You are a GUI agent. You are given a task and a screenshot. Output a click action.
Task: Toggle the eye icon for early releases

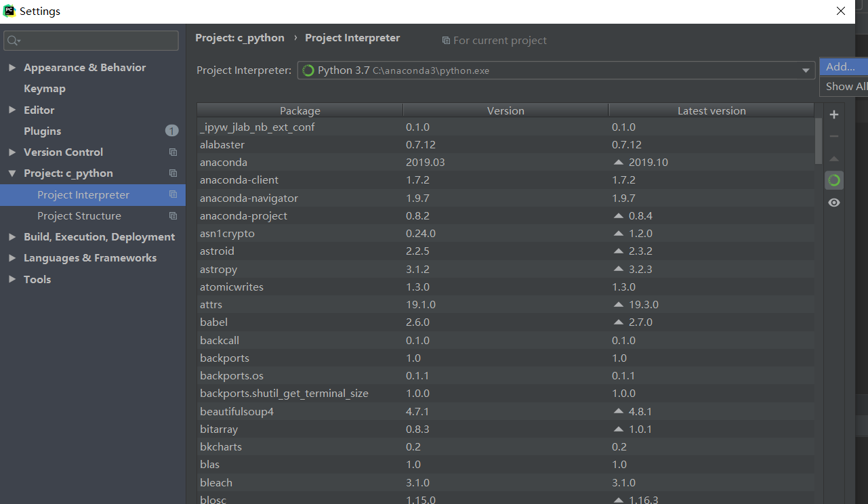[x=834, y=203]
